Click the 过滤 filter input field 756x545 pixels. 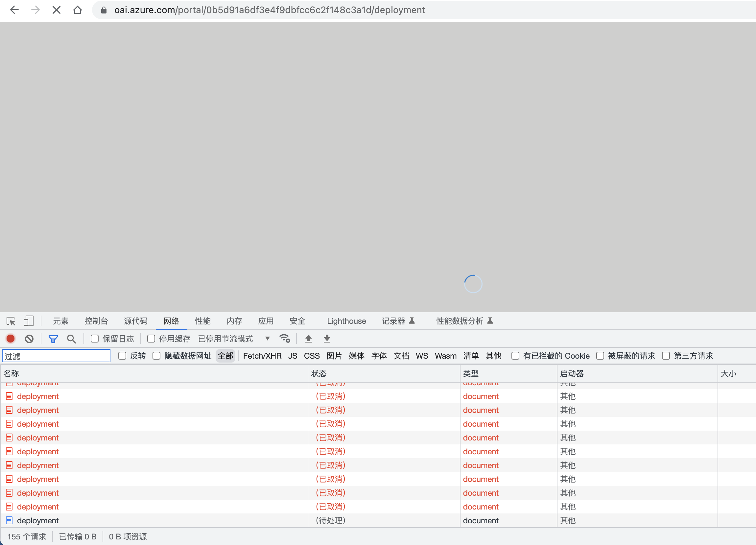tap(56, 356)
